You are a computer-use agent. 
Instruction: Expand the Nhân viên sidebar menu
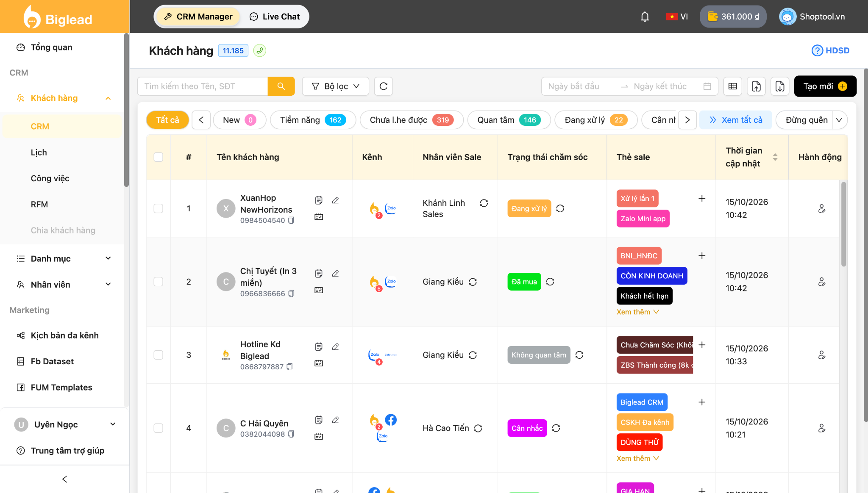tap(108, 284)
